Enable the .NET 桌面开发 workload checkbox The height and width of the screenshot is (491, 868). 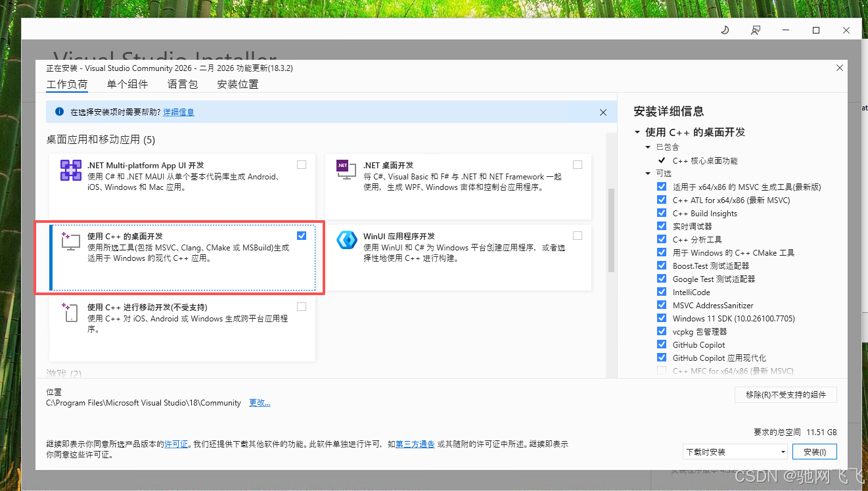point(578,164)
